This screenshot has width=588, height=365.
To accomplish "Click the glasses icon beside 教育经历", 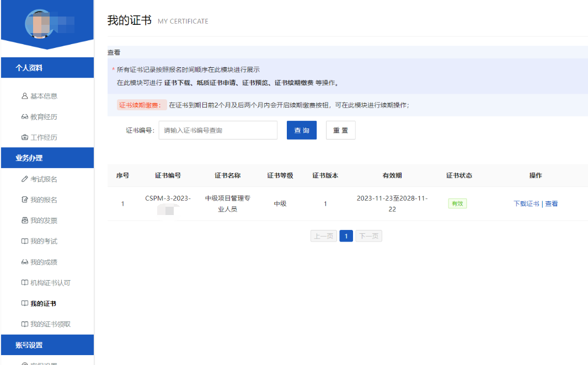I will tap(24, 117).
